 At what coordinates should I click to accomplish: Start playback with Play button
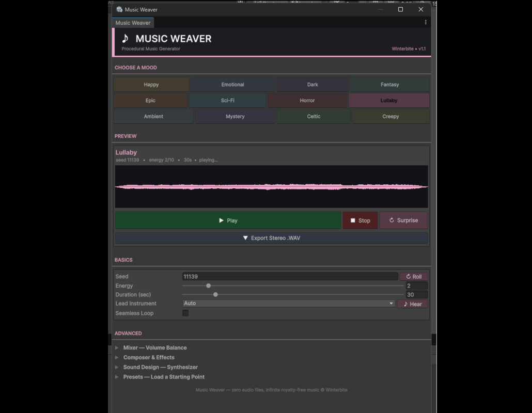228,220
